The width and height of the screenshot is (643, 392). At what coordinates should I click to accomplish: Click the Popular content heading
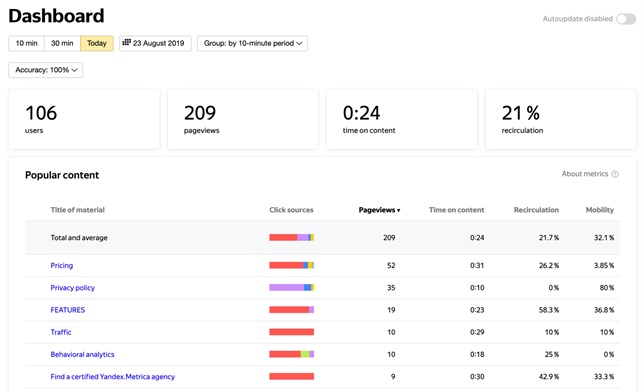click(x=62, y=175)
